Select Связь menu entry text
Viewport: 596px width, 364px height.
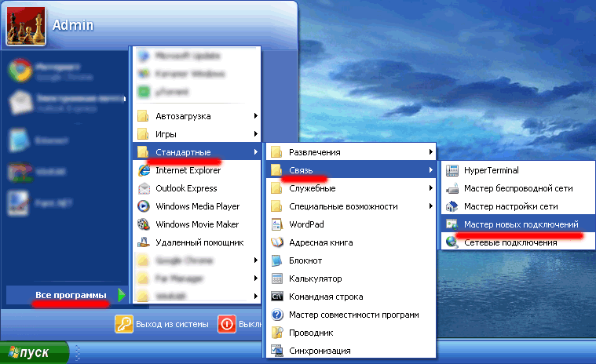[x=301, y=170]
